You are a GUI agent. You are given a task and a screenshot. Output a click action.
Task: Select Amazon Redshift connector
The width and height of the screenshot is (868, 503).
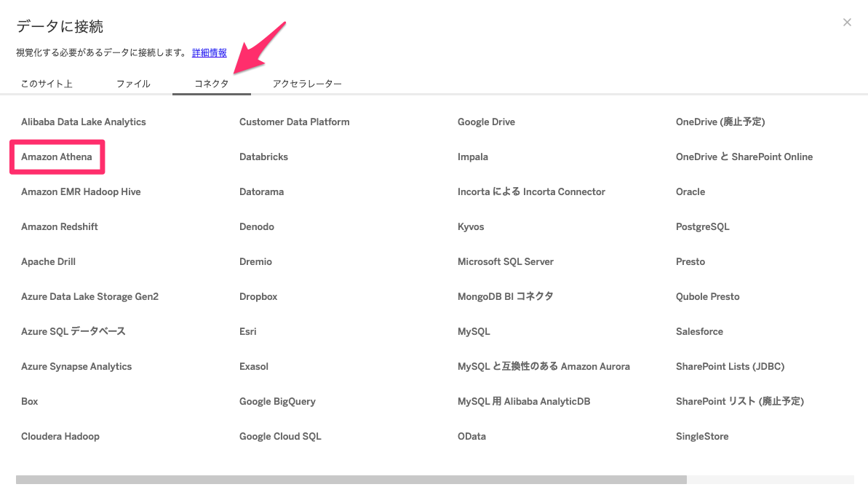coord(60,227)
